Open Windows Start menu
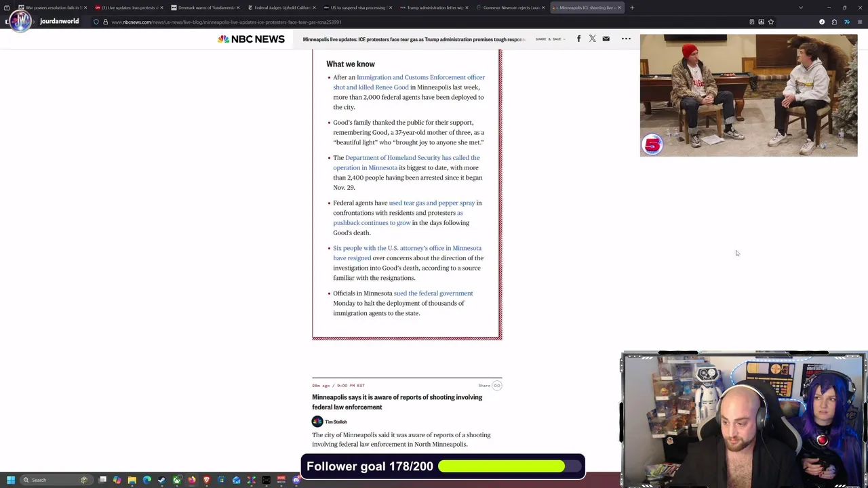868x488 pixels. tap(10, 480)
